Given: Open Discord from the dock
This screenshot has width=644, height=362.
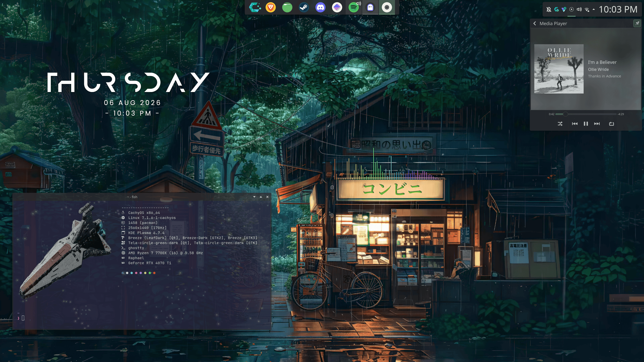Looking at the screenshot, I should [x=320, y=7].
